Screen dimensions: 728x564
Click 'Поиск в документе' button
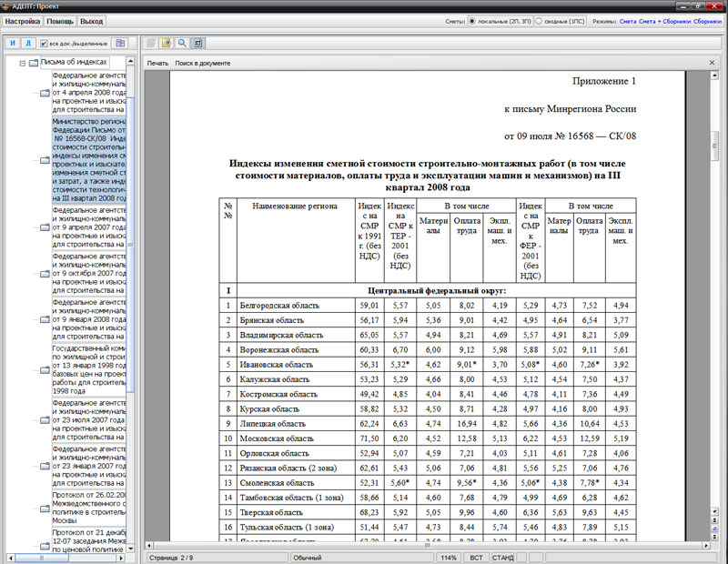(203, 63)
